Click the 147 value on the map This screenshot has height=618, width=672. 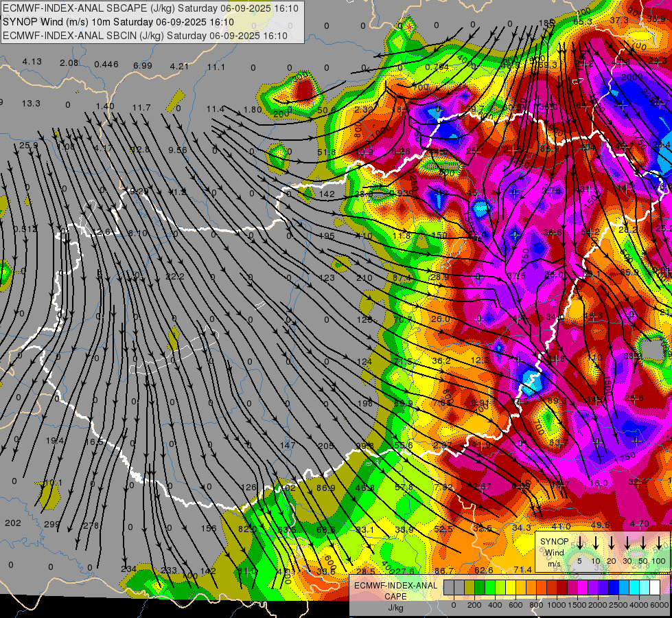pyautogui.click(x=288, y=445)
